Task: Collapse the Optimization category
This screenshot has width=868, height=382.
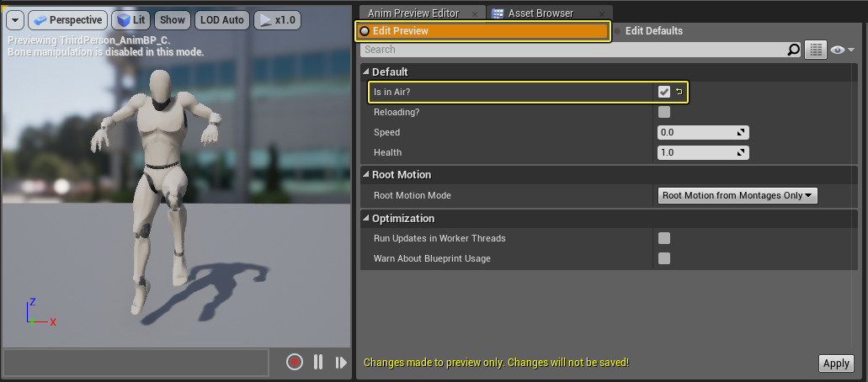Action: [366, 218]
